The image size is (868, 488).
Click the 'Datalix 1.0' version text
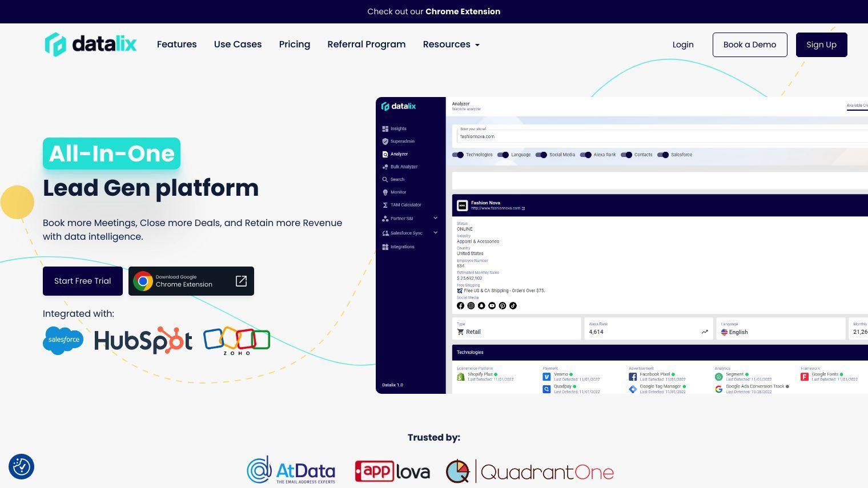(x=393, y=385)
